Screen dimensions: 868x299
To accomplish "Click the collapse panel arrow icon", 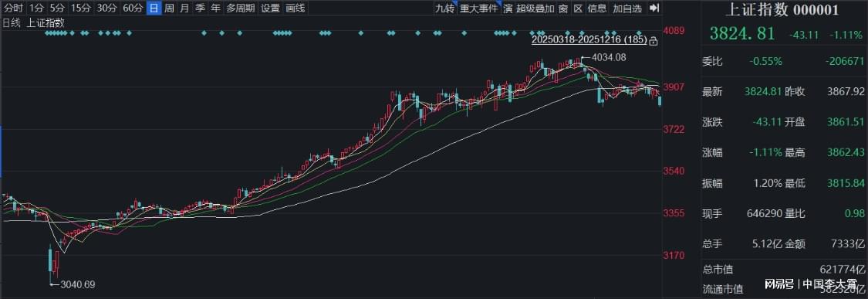I will pos(654,8).
